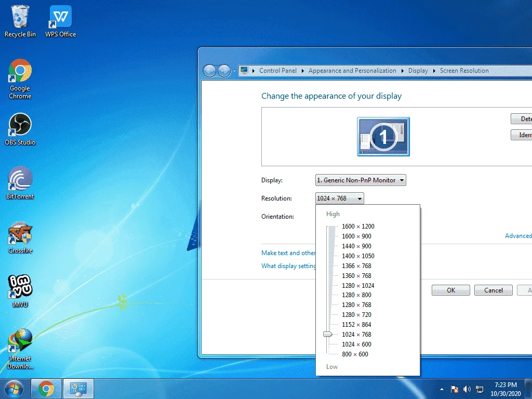Choose 1152 × 864 resolution
532x399 pixels.
coord(356,324)
